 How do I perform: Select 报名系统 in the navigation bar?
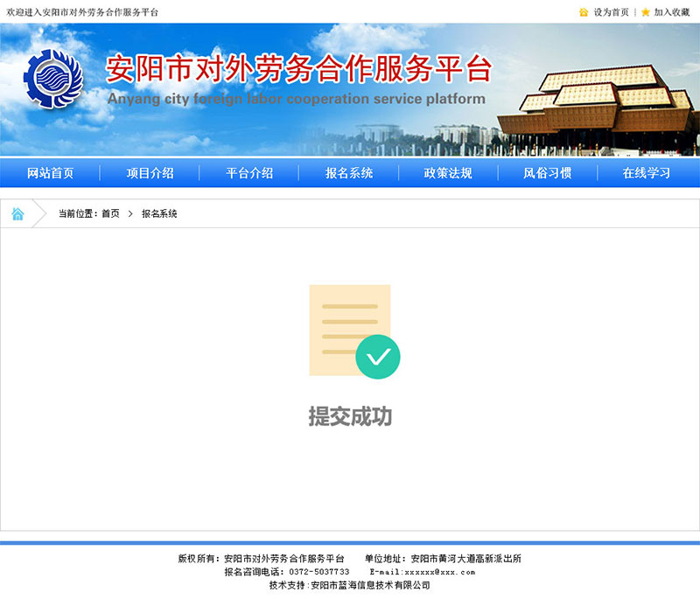coord(349,173)
